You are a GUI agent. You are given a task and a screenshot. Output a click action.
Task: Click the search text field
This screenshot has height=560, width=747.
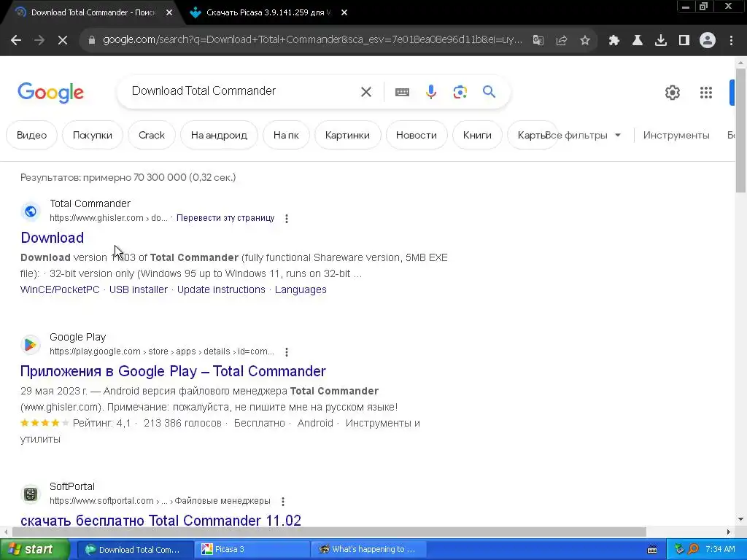tap(241, 91)
